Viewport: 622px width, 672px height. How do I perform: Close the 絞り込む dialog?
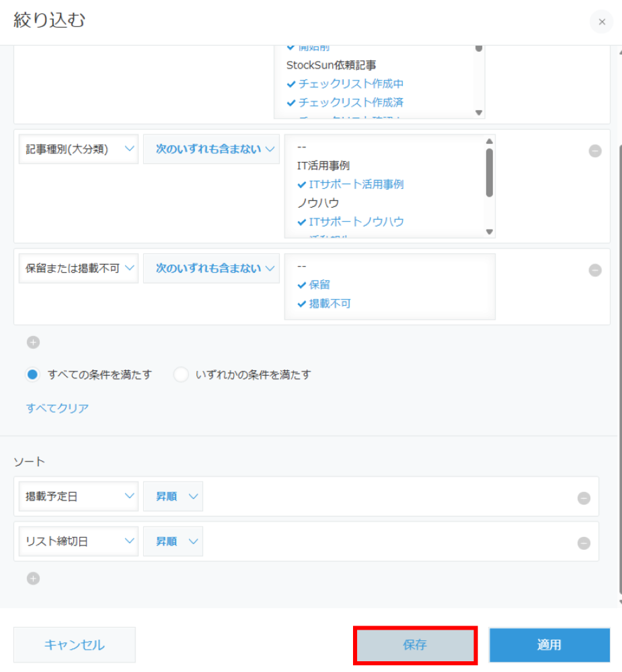tap(601, 22)
